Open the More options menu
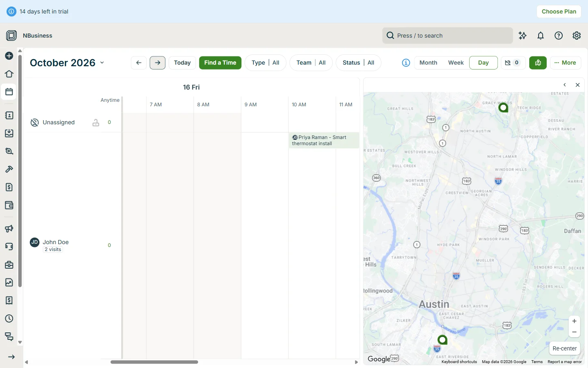Screen dimensions: 588x368 click(566, 63)
